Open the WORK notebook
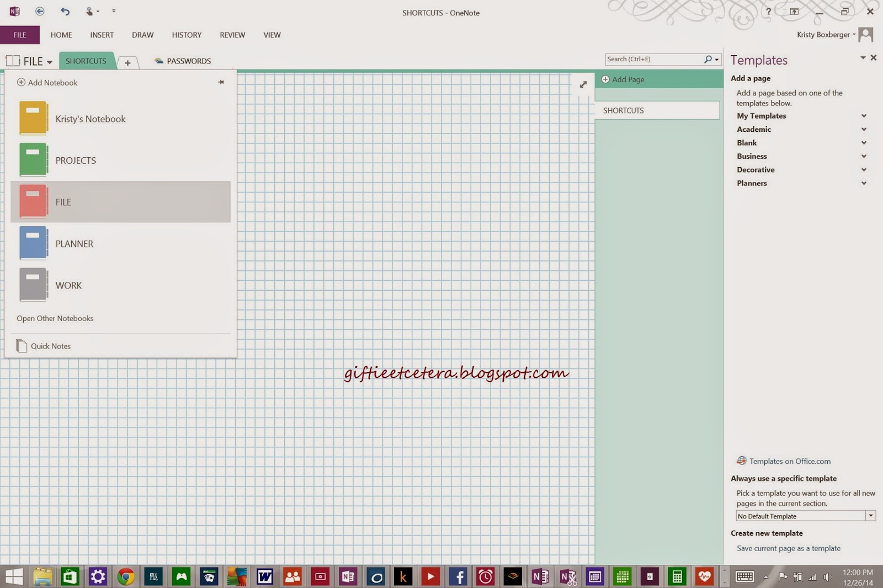Image resolution: width=883 pixels, height=588 pixels. (x=68, y=285)
